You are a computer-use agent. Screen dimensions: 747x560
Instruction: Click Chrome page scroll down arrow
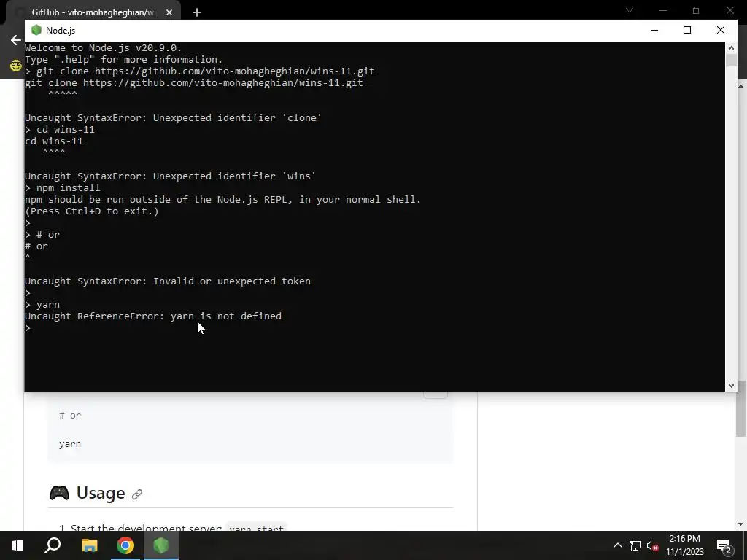(741, 524)
